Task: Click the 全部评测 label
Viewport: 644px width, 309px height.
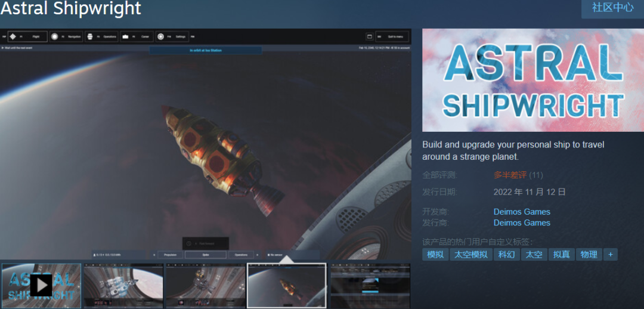Action: click(439, 175)
